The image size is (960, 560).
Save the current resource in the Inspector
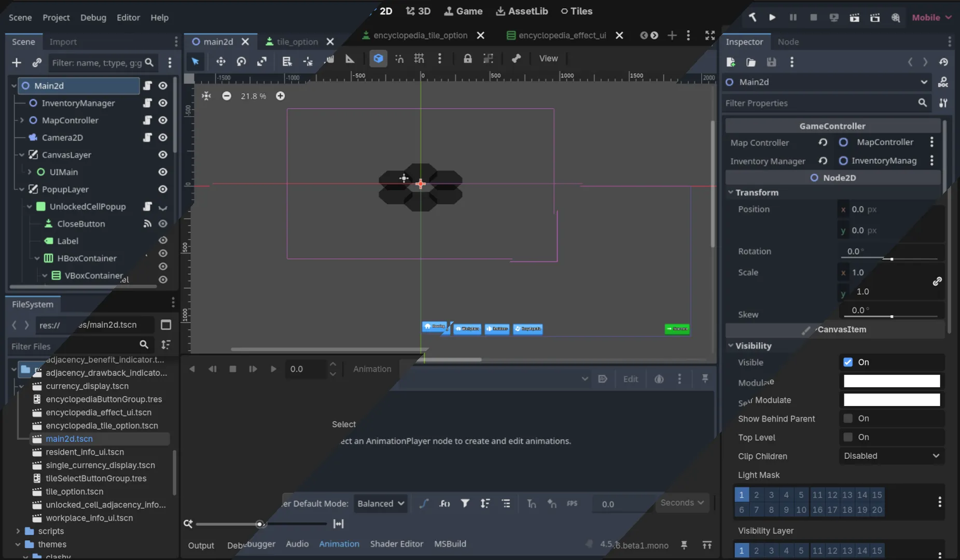pos(771,62)
